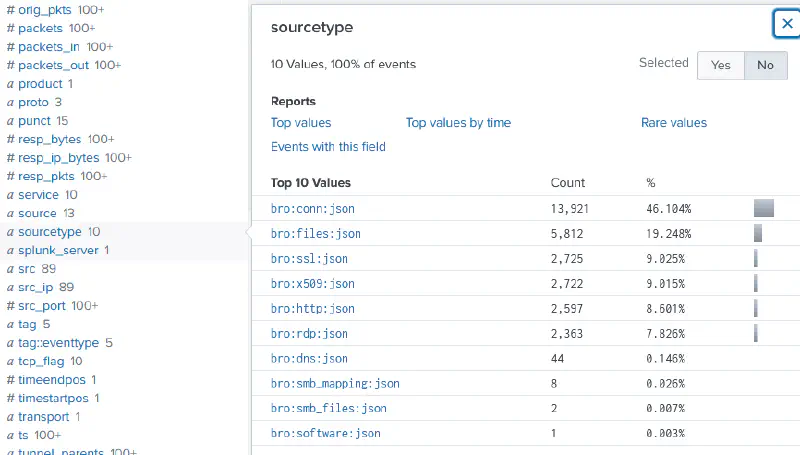Set Selected to Yes
Screen dimensions: 800x455
[x=720, y=65]
